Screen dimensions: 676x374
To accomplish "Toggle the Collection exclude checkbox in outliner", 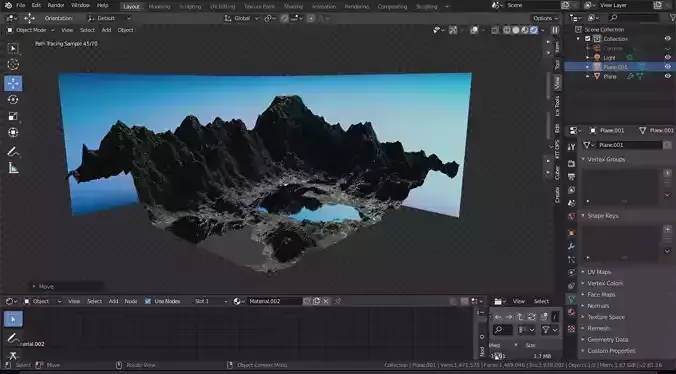I will pos(588,39).
